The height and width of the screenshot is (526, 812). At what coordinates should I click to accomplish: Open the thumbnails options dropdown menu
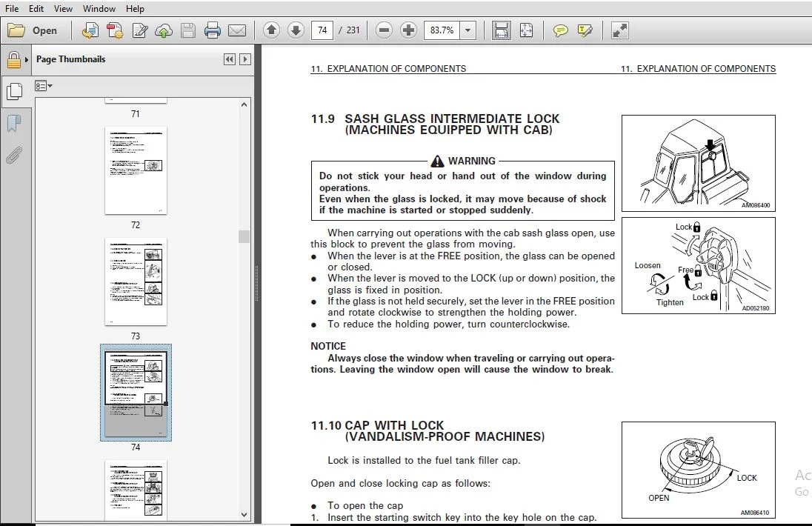pos(44,86)
